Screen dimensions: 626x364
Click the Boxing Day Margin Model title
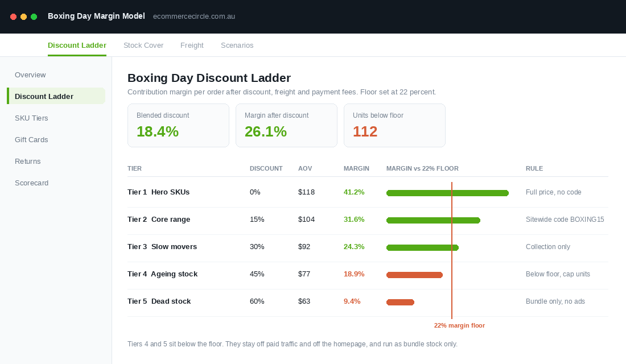[96, 16]
